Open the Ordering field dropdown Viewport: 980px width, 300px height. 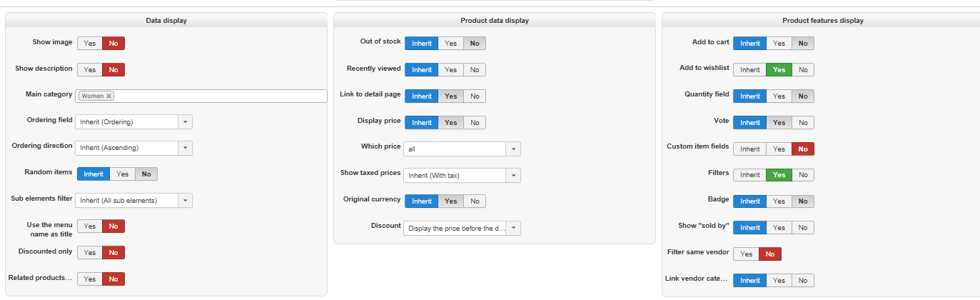(185, 122)
